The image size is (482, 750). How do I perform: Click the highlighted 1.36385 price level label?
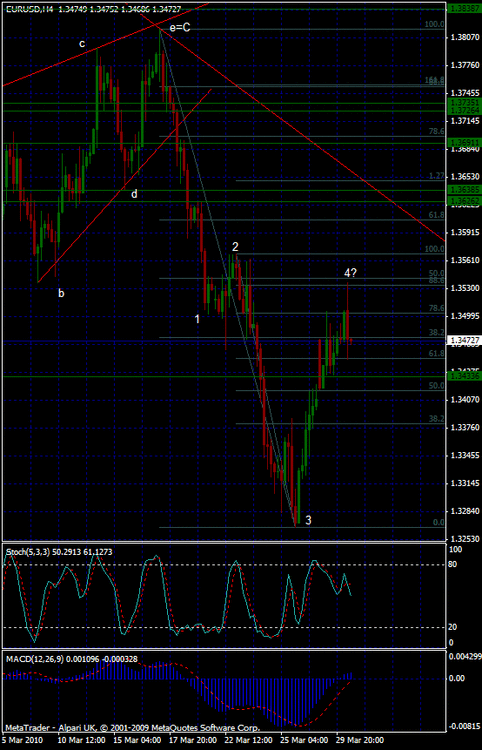click(x=463, y=189)
